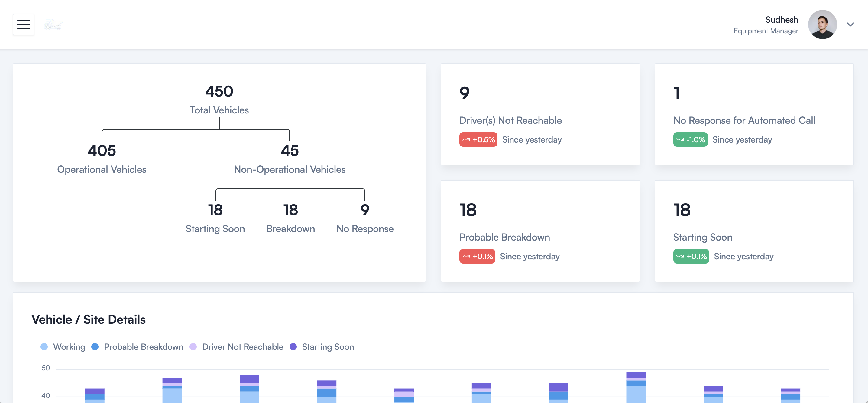Click the Equipment Manager role label
Viewport: 868px width, 403px height.
(766, 31)
